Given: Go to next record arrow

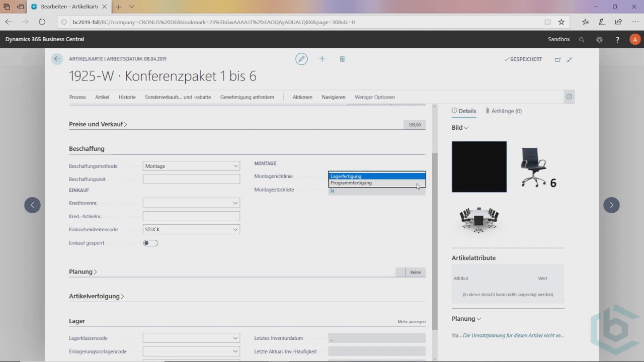Looking at the screenshot, I should coord(611,205).
